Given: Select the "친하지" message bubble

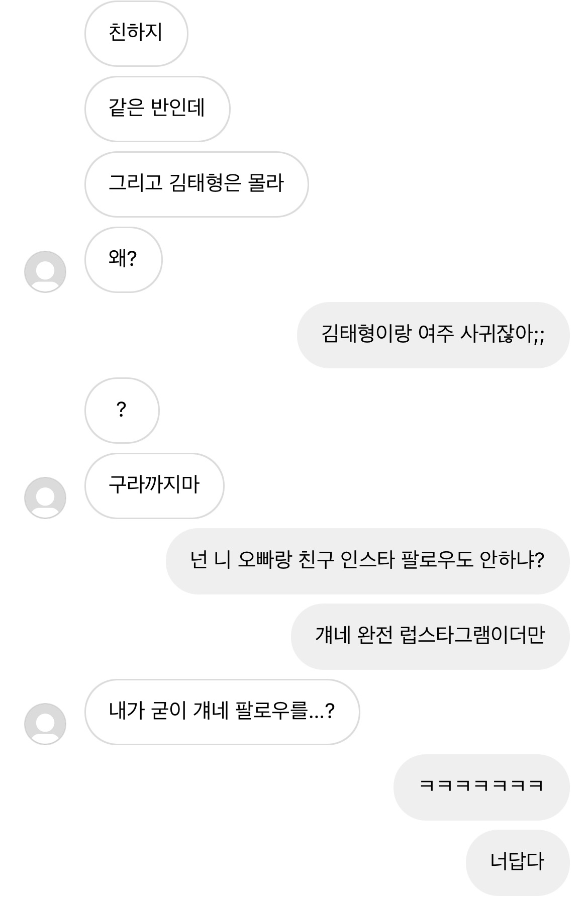Looking at the screenshot, I should tap(136, 33).
